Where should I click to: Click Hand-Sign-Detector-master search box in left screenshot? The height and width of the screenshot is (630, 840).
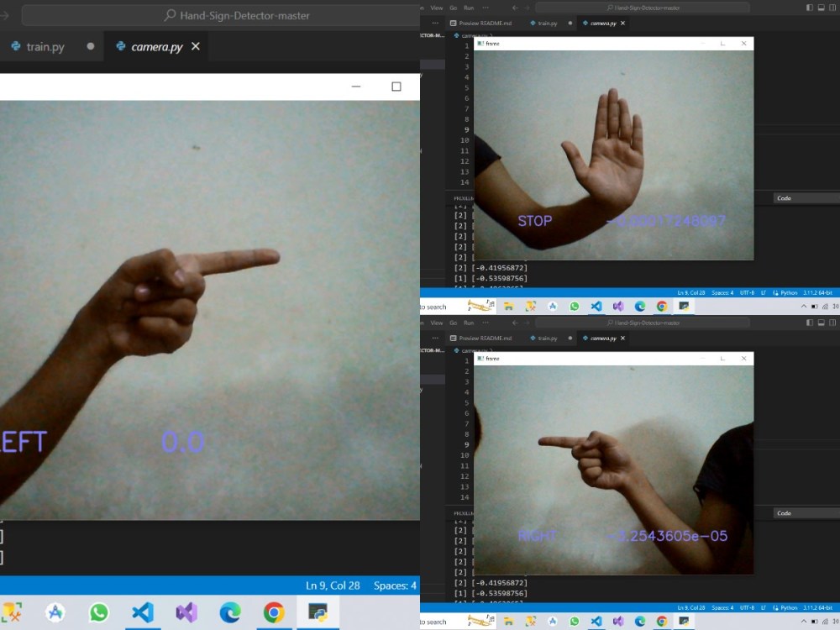coord(219,15)
